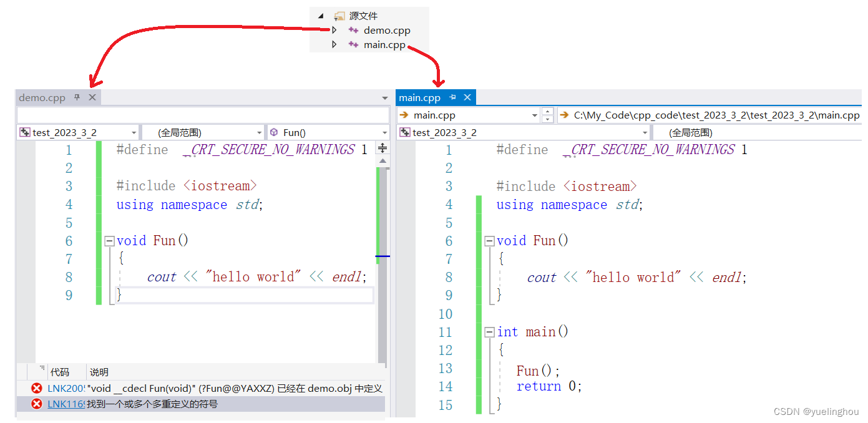The height and width of the screenshot is (423, 868).
Task: Collapse the int main() block in main.cpp
Action: point(490,332)
